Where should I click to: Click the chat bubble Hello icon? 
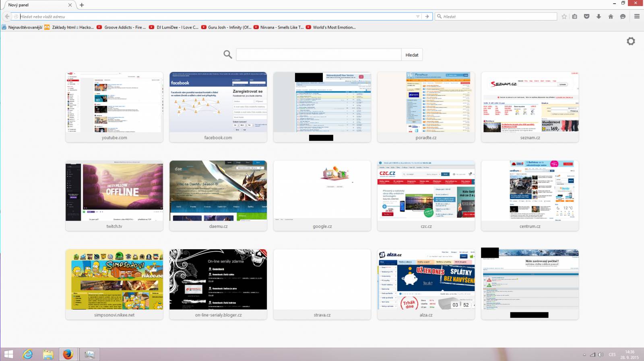[x=623, y=16]
